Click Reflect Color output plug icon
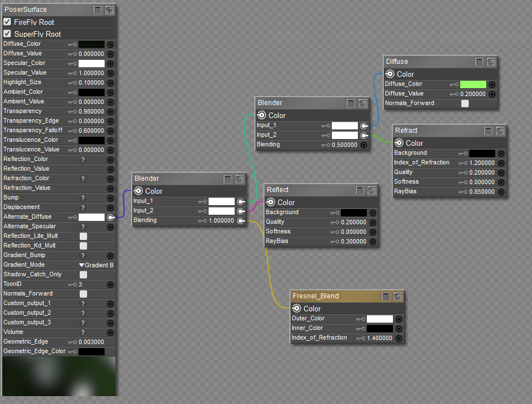The width and height of the screenshot is (532, 404). tap(270, 202)
